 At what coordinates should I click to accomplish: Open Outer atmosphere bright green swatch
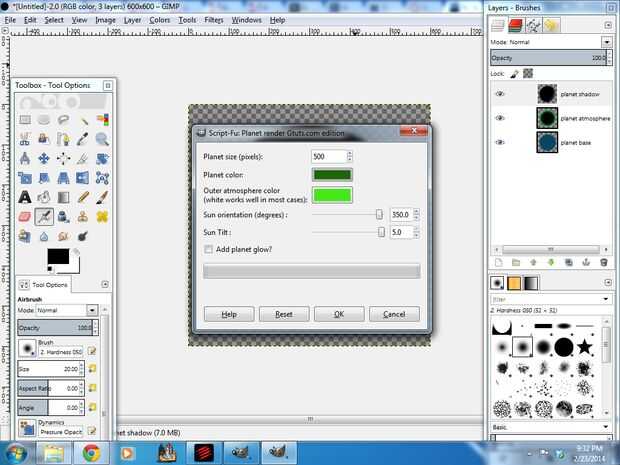pyautogui.click(x=332, y=195)
